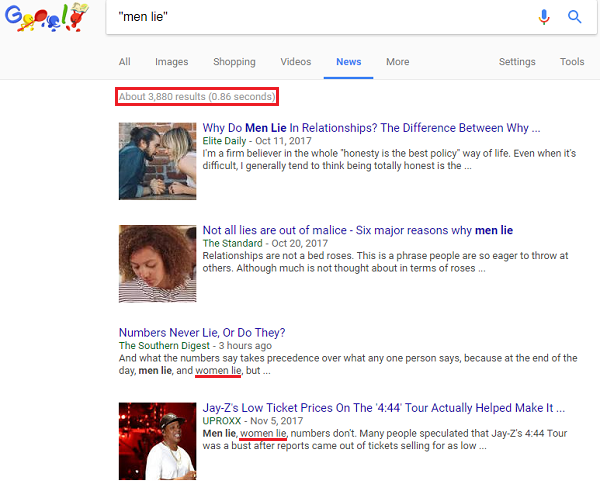Click the Jay-Z thumbnail image

point(157,441)
